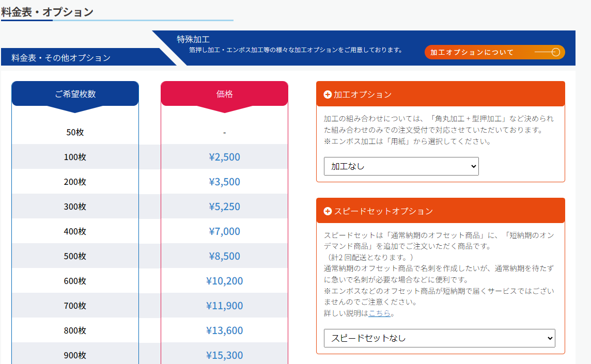Select the ¥5,250 price
Viewport: 591px width, 364px height.
tap(224, 207)
